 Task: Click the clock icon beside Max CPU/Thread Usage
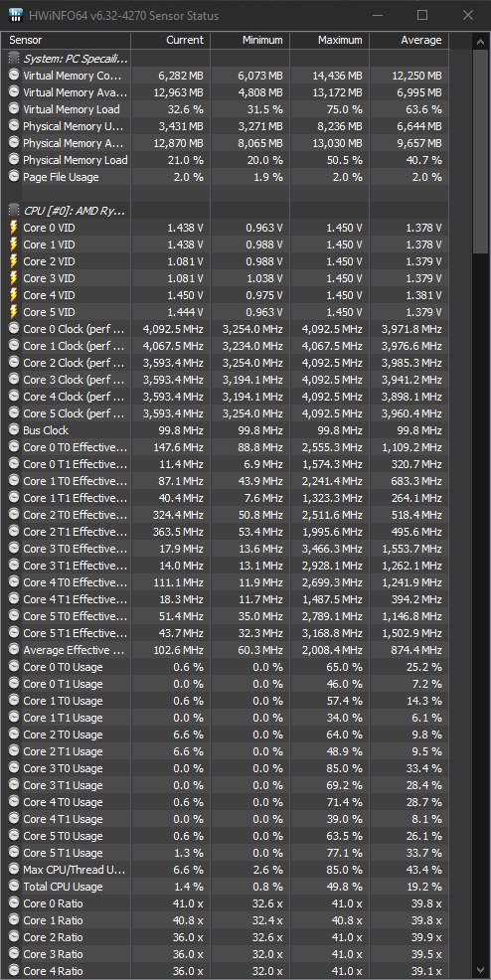click(x=14, y=870)
